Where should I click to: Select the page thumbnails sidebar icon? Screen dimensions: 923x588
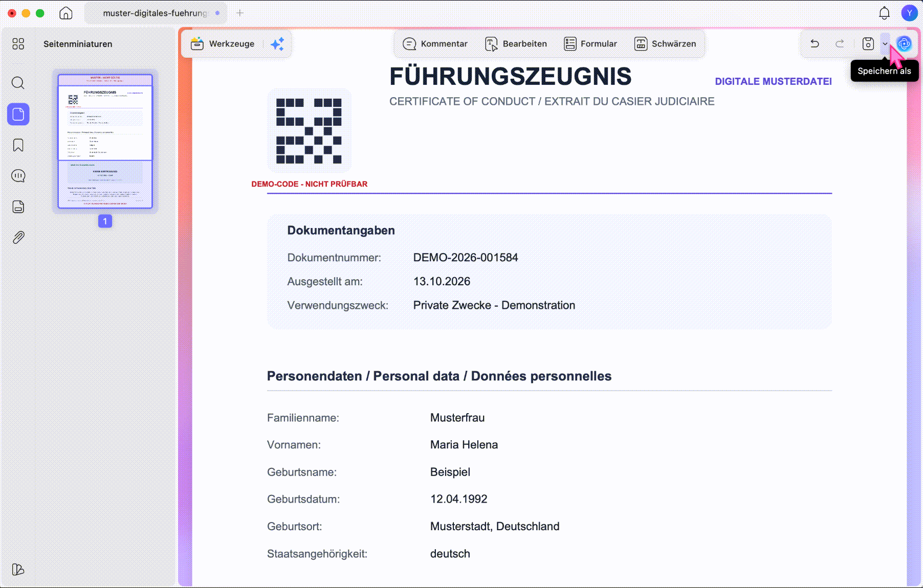point(18,114)
